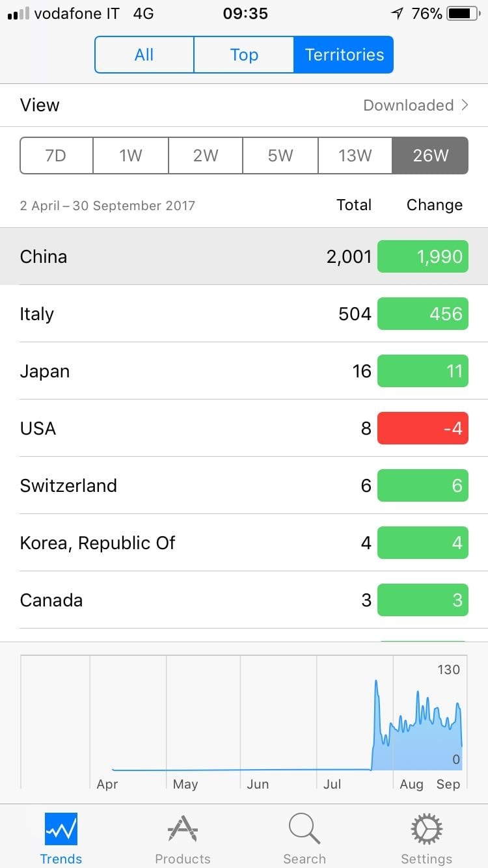Switch to the Top segment

(244, 55)
